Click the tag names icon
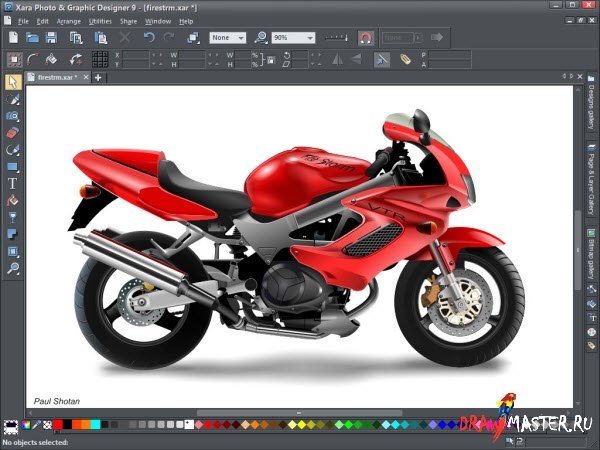 405,59
